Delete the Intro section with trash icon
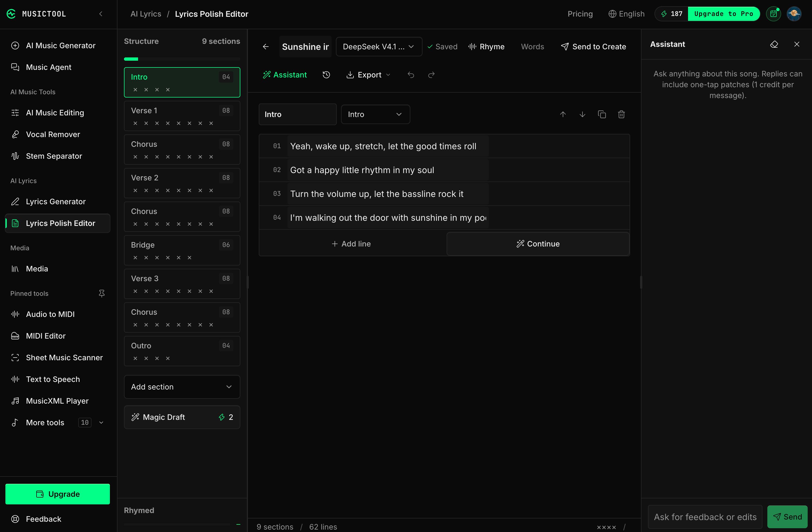The height and width of the screenshot is (532, 812). click(621, 114)
